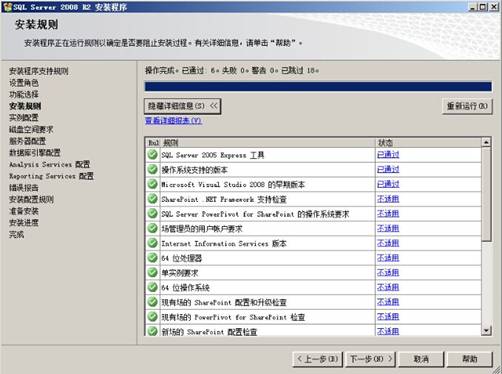This screenshot has width=502, height=374.
Task: Go back with 上一步 button
Action: coord(318,359)
